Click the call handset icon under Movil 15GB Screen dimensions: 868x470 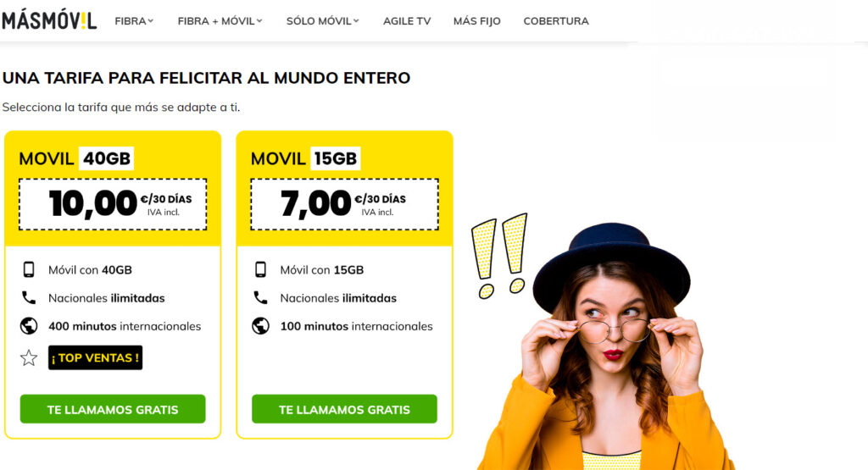coord(260,298)
